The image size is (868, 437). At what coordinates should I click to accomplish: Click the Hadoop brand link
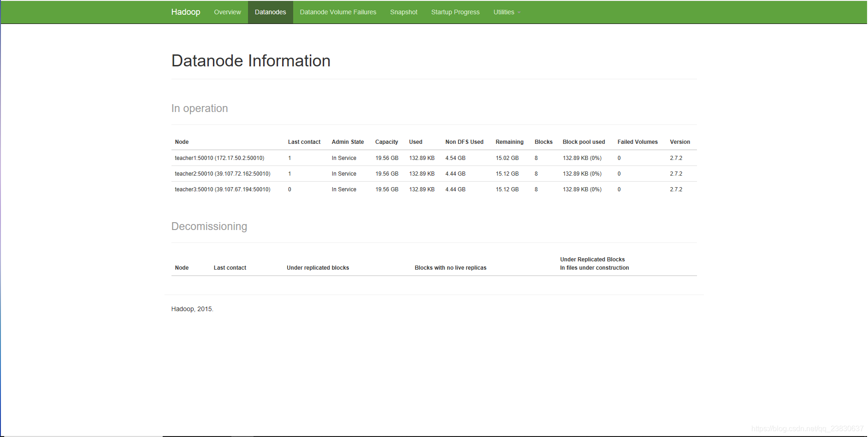click(x=185, y=12)
